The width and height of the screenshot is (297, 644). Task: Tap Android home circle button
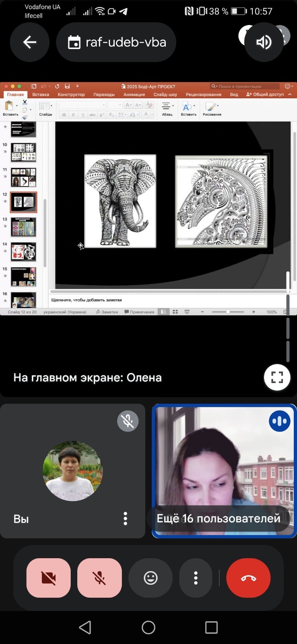148,627
